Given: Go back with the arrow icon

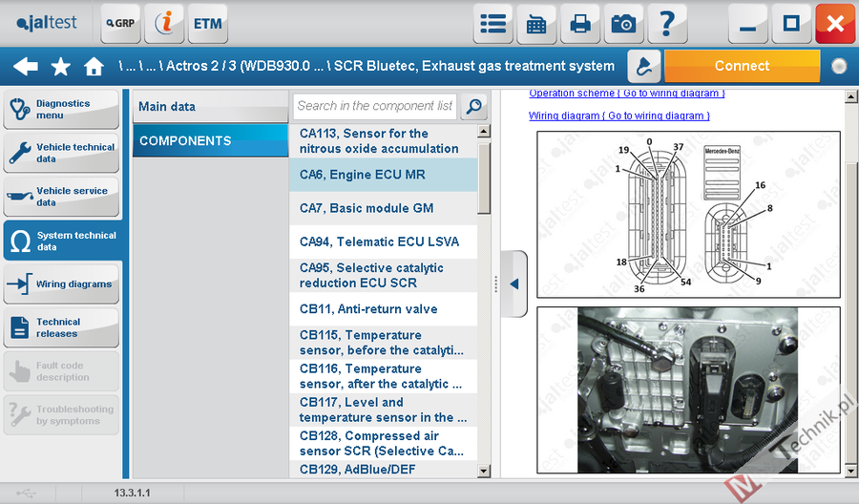Looking at the screenshot, I should pyautogui.click(x=25, y=66).
